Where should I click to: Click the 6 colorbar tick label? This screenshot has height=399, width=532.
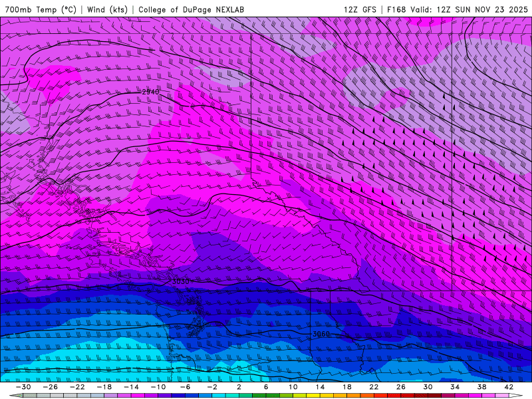(x=266, y=387)
